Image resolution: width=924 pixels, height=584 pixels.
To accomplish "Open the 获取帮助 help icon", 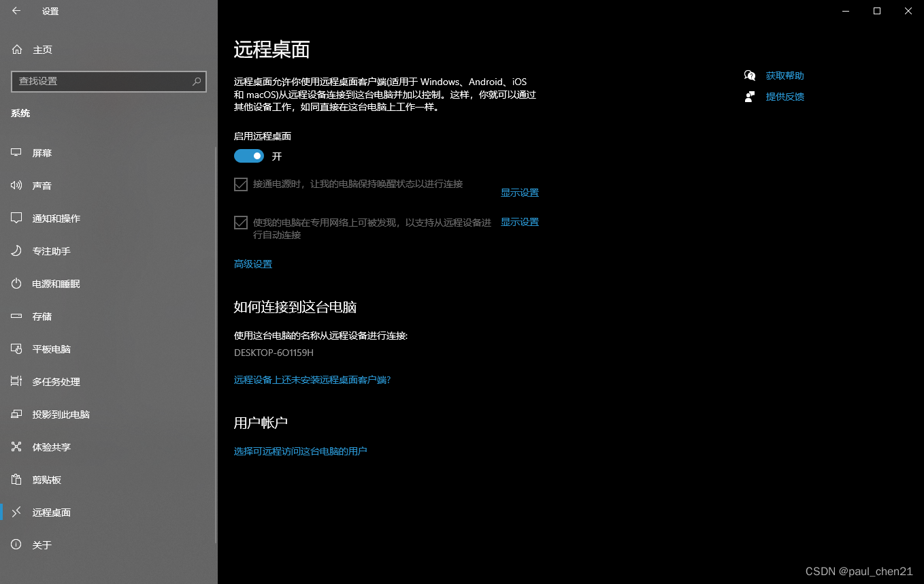I will 749,76.
